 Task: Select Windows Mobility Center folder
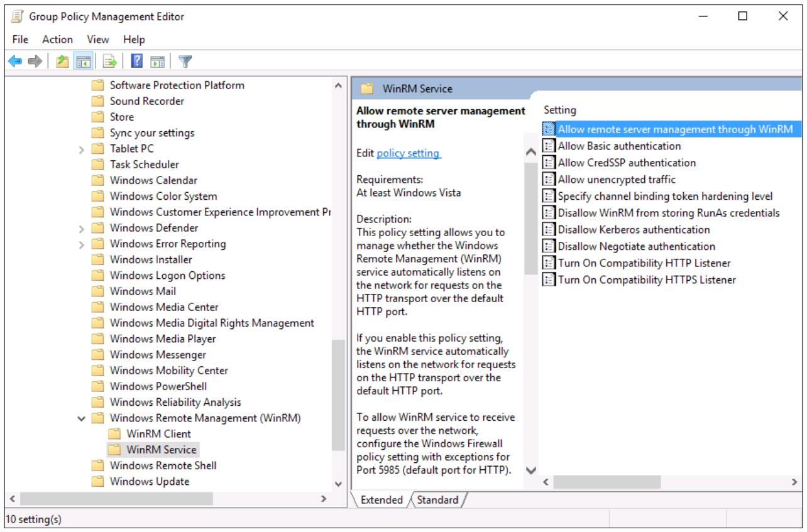coord(169,371)
